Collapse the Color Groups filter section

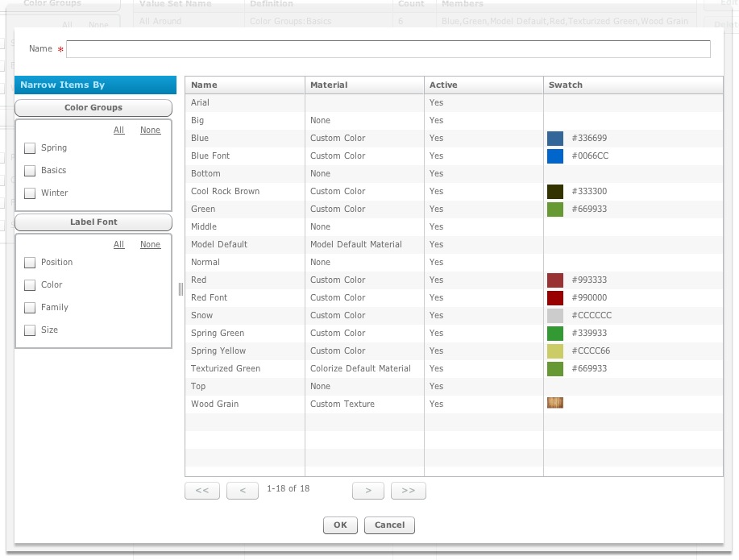click(93, 107)
